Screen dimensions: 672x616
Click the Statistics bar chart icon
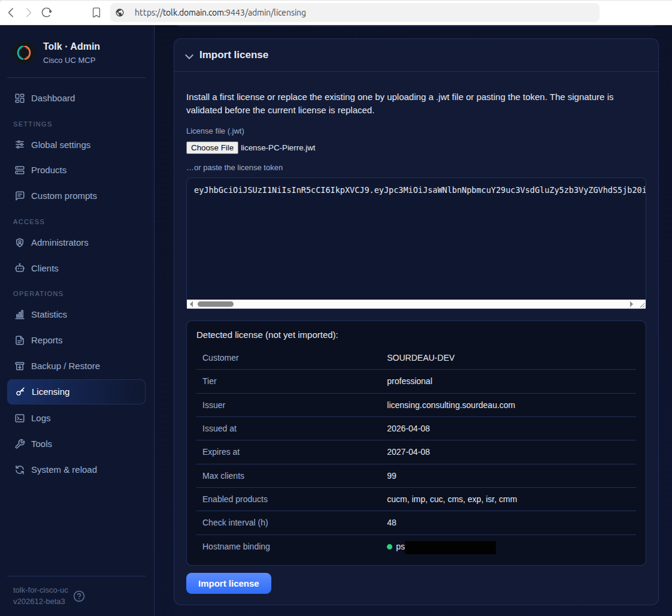(x=20, y=315)
